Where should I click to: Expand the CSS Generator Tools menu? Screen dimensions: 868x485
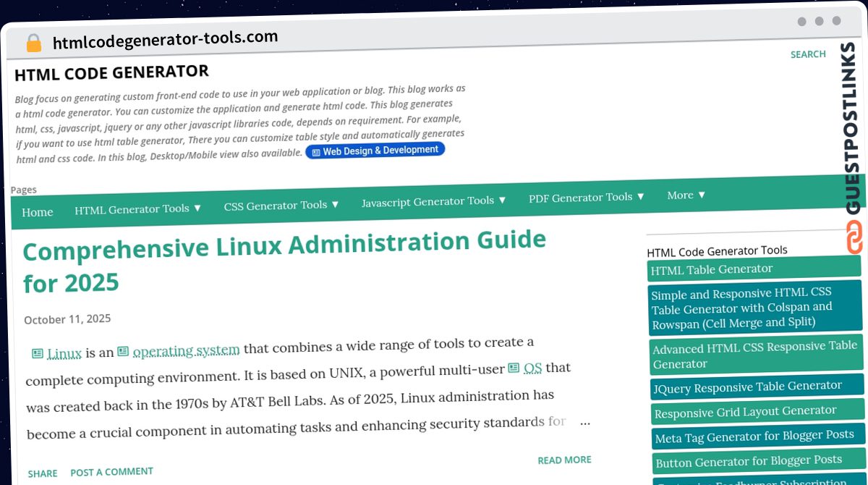click(281, 205)
